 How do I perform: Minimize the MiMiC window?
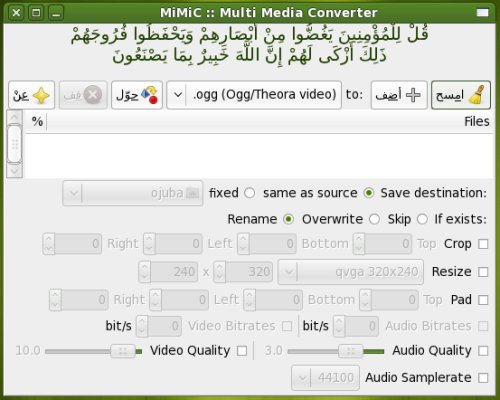point(56,13)
